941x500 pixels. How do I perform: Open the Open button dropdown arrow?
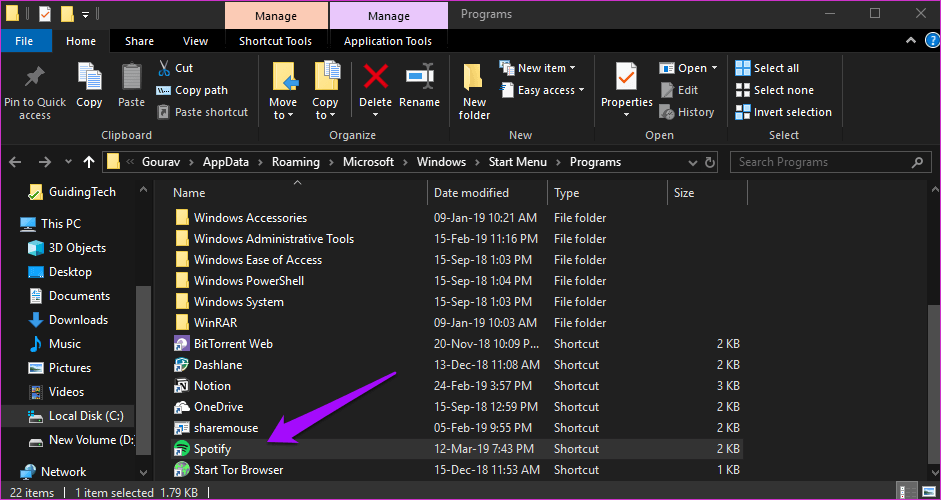[x=714, y=68]
